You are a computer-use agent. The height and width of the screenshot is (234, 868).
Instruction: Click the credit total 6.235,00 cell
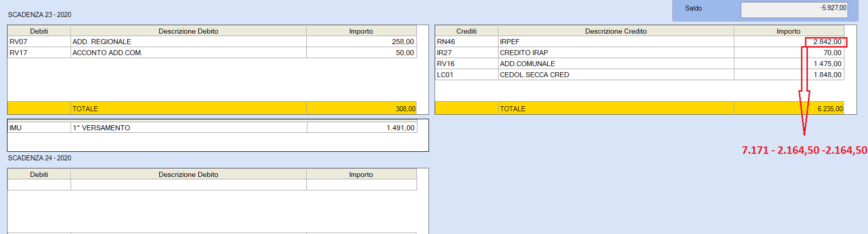[x=789, y=108]
